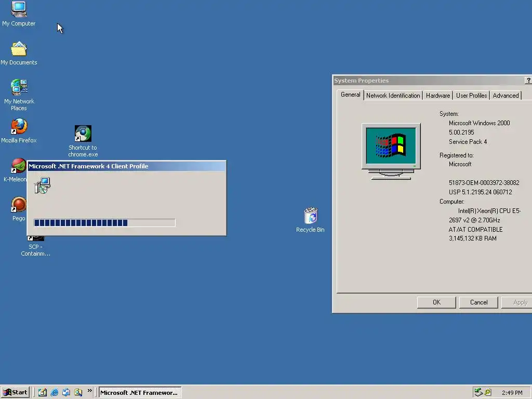Click the .NET Framework 4 Client Profile title bar

[x=127, y=166]
